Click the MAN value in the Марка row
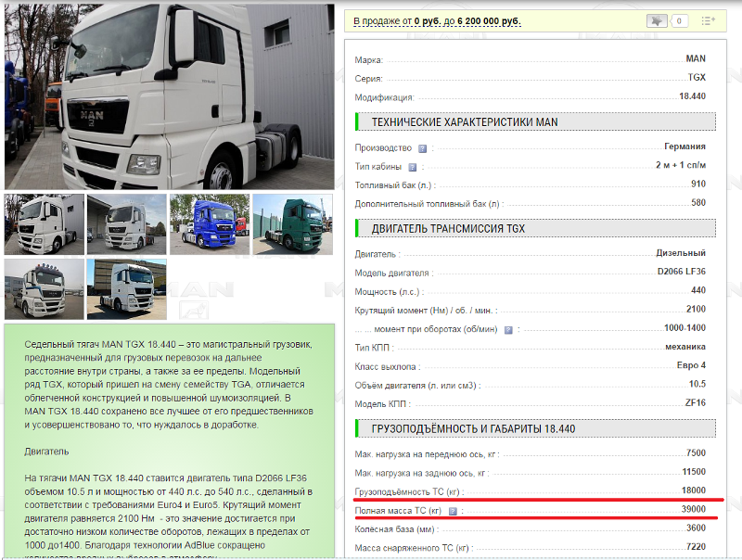 (696, 58)
